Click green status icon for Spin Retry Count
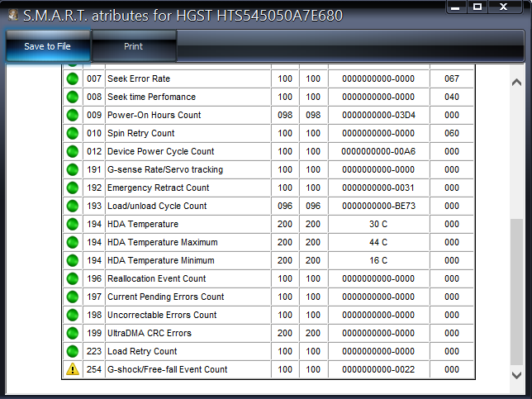The height and width of the screenshot is (399, 532). [72, 133]
